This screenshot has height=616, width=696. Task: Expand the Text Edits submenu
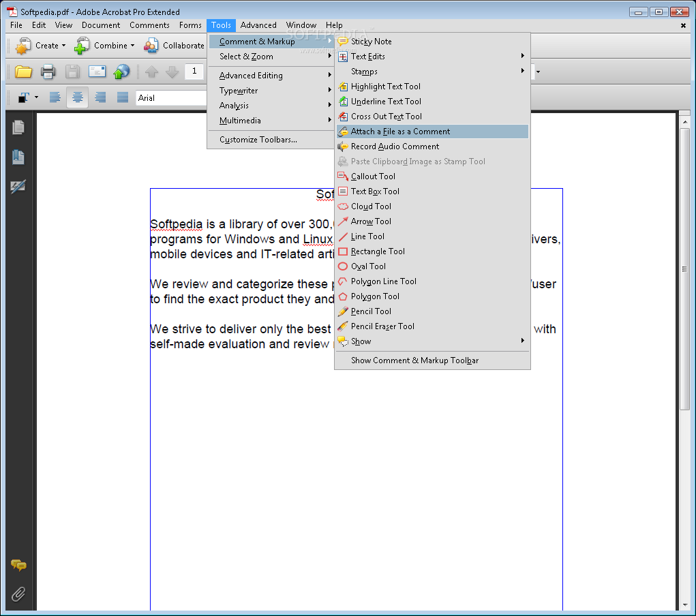[432, 57]
